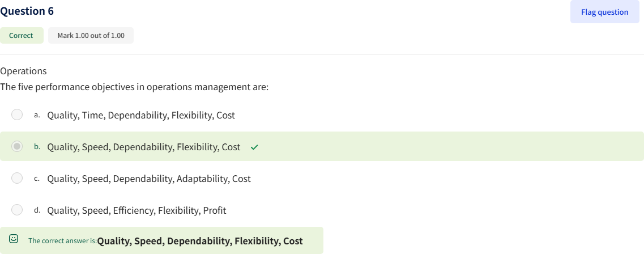The image size is (644, 271).
Task: Select radio button for option d
Action: point(17,210)
